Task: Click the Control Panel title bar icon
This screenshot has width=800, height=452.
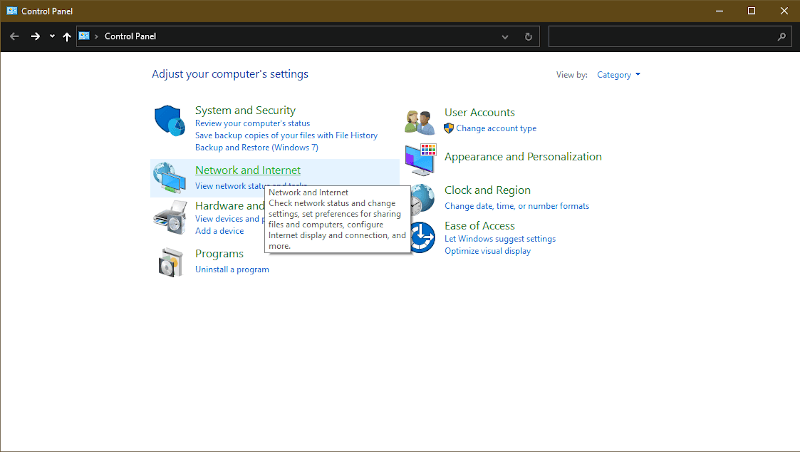Action: pyautogui.click(x=12, y=11)
